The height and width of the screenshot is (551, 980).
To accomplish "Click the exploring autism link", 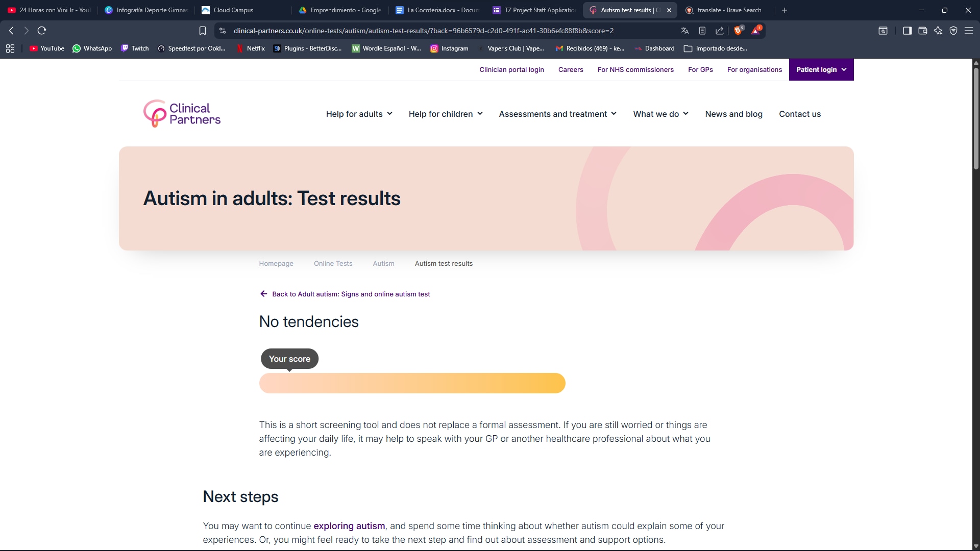I will coord(349,525).
